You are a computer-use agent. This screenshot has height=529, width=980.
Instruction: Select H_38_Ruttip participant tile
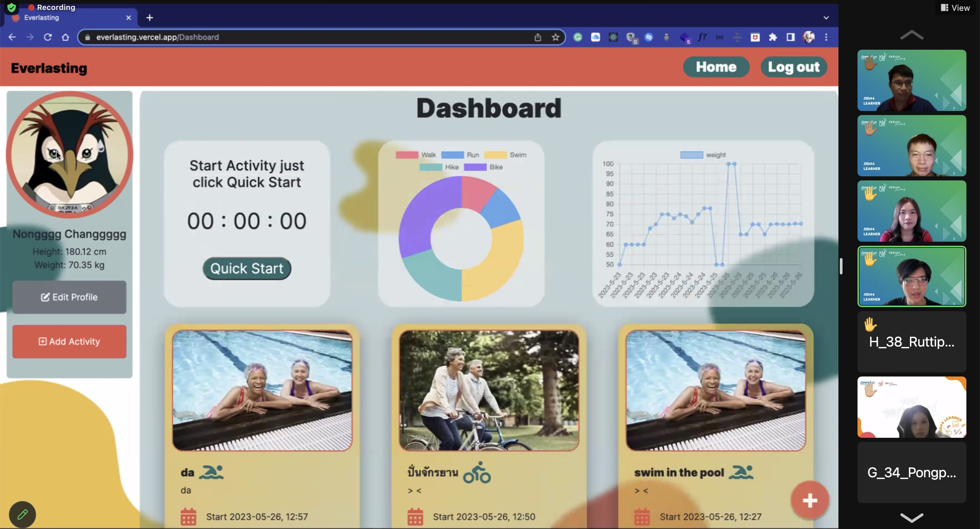click(x=912, y=342)
